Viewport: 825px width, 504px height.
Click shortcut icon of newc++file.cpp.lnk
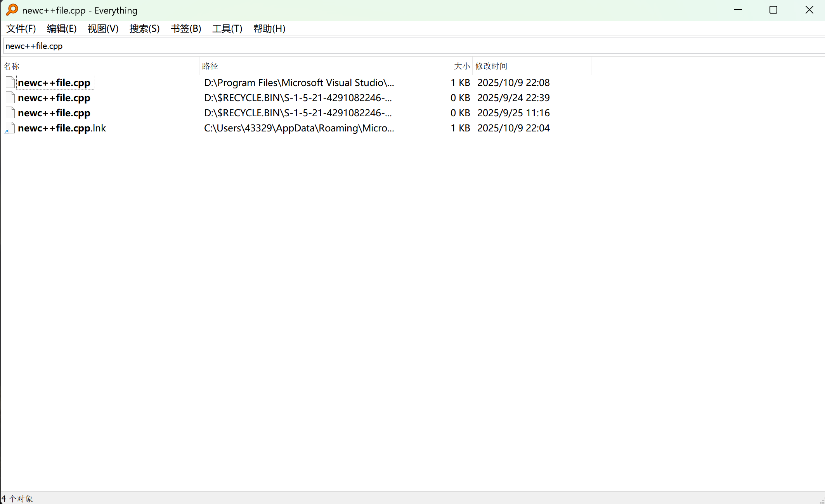tap(10, 128)
